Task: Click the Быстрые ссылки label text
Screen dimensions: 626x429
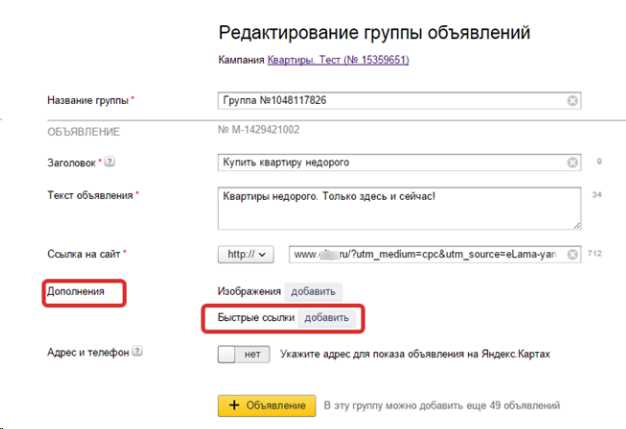Action: coord(257,318)
